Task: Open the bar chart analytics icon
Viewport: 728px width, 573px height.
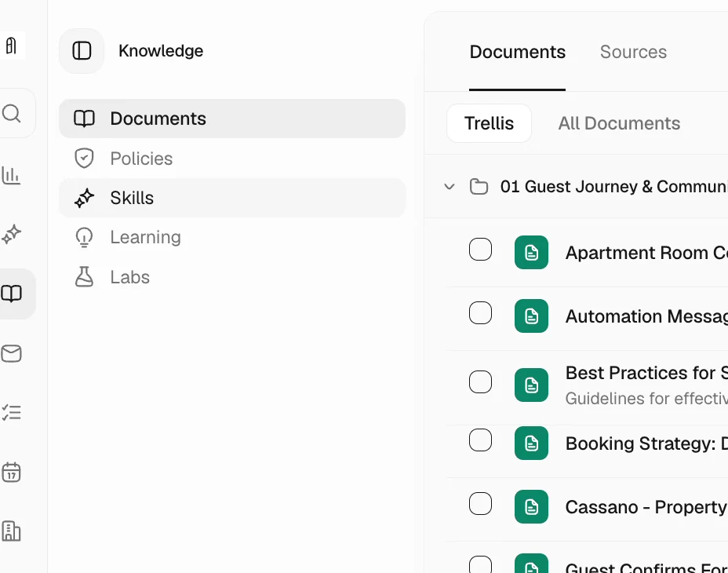Action: click(11, 175)
